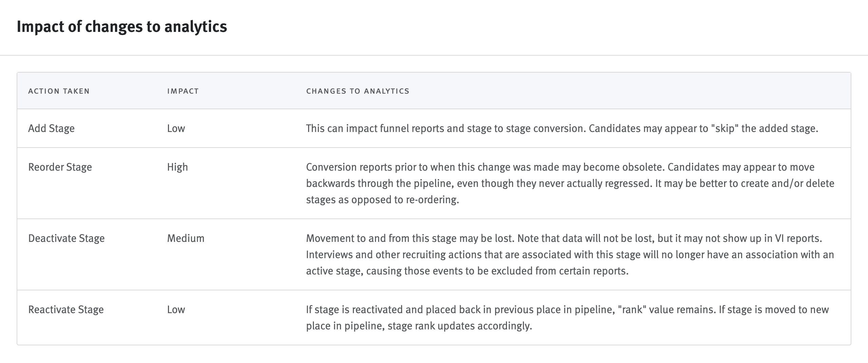Click the "Action Taken" column header
The height and width of the screenshot is (363, 868).
tap(59, 91)
